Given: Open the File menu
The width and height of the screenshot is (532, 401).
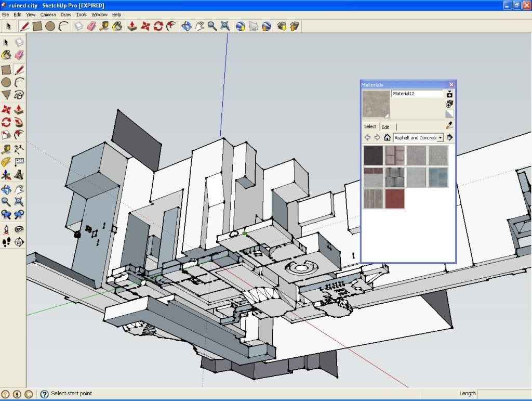Looking at the screenshot, I should pos(5,15).
